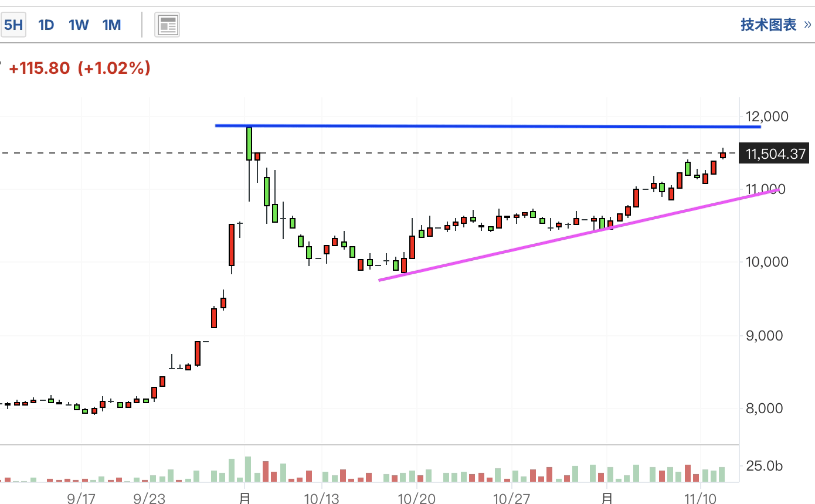Click the 10/20 date label
Viewport: 815px width, 504px height.
(416, 498)
